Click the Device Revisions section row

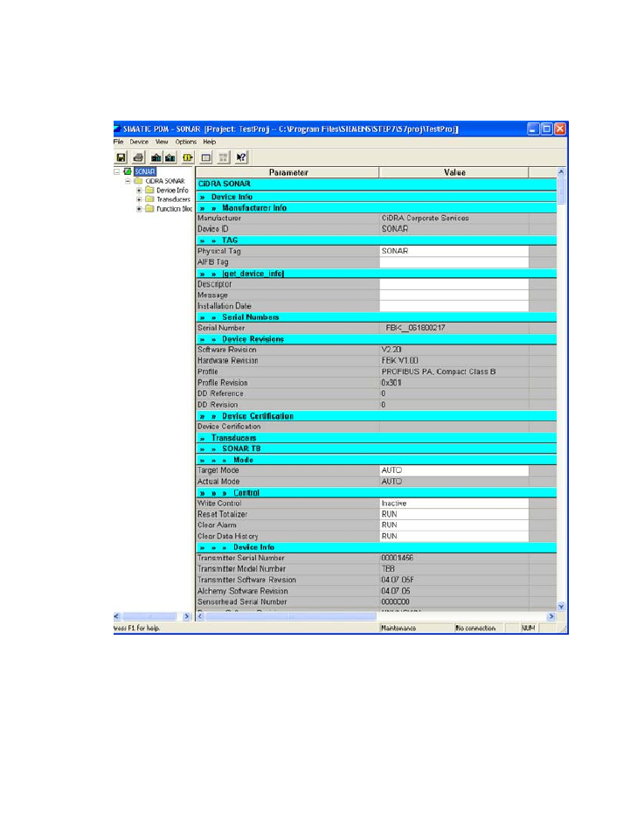377,339
